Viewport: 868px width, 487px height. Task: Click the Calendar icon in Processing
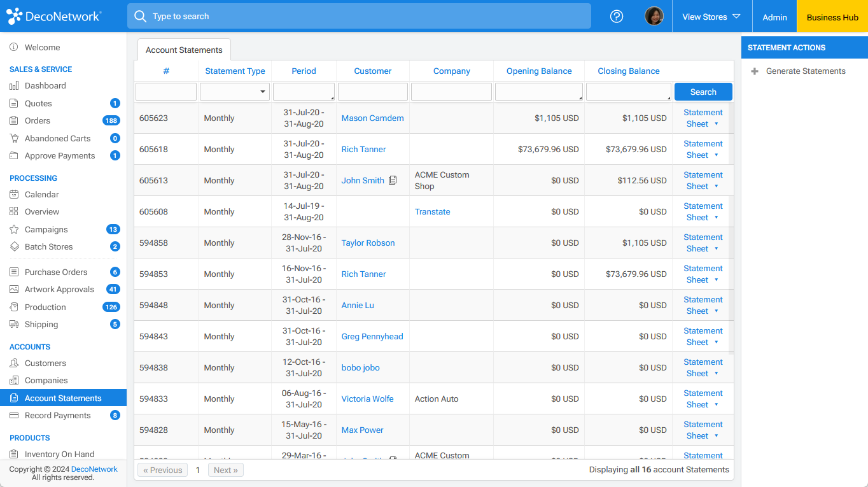click(14, 195)
